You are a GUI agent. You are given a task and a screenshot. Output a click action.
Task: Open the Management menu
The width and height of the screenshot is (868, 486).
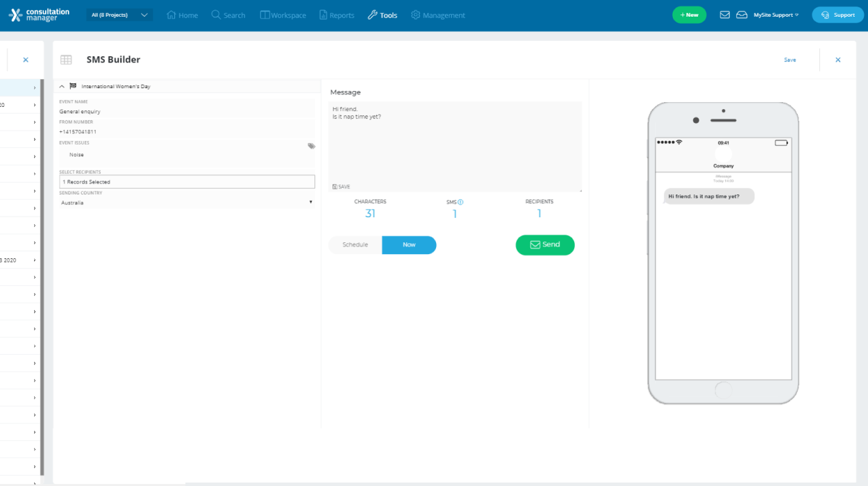pyautogui.click(x=438, y=15)
